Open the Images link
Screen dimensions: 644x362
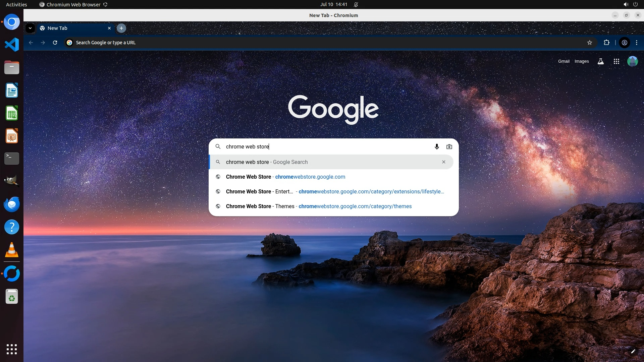[x=581, y=61]
